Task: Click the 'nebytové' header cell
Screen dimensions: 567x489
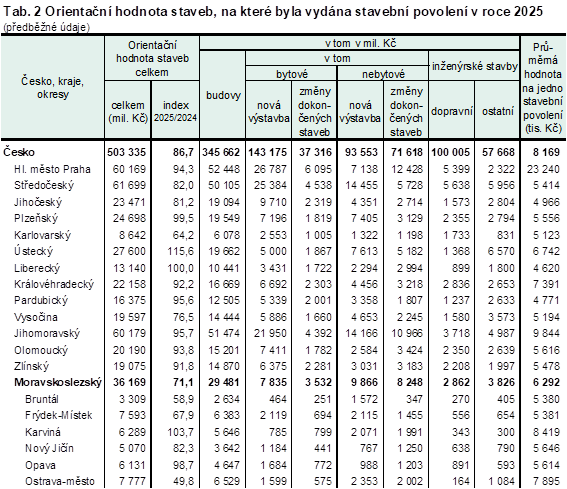Action: pyautogui.click(x=383, y=74)
